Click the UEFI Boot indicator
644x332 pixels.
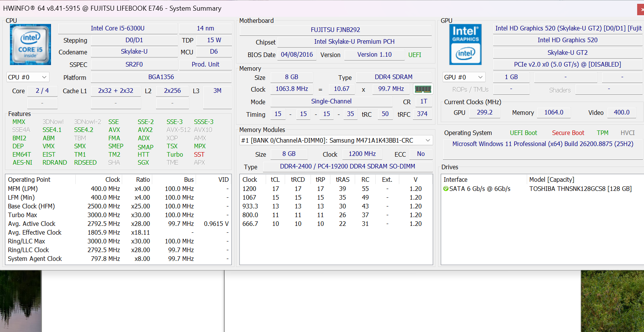(523, 133)
